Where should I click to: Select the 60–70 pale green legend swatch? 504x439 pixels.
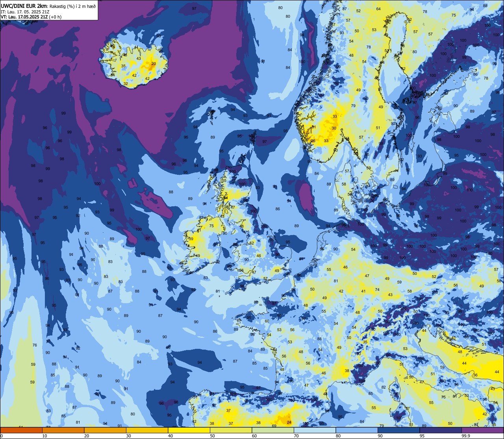click(273, 430)
